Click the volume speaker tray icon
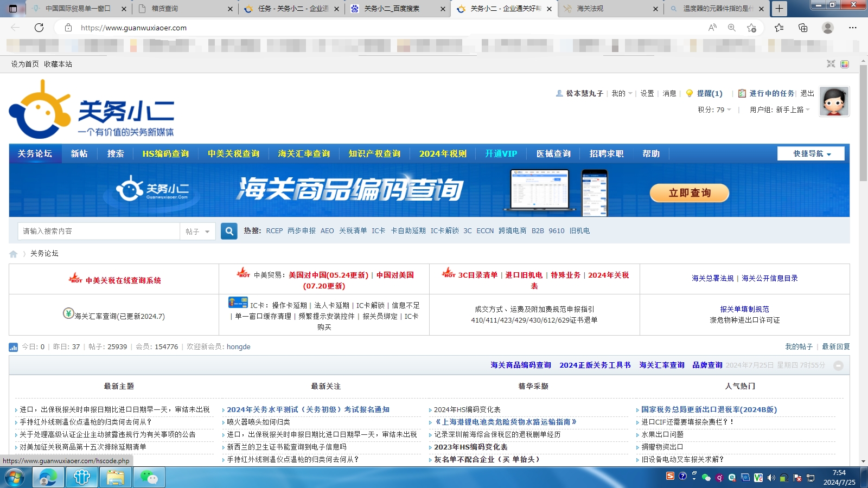The image size is (868, 488). pyautogui.click(x=771, y=478)
